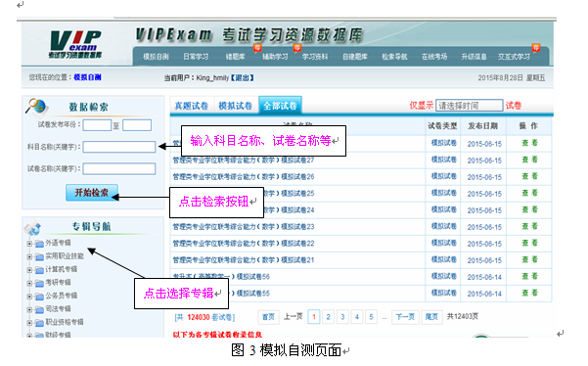Expand the 实用职业技能 tree node
Viewport: 588px width, 366px height.
tap(29, 256)
